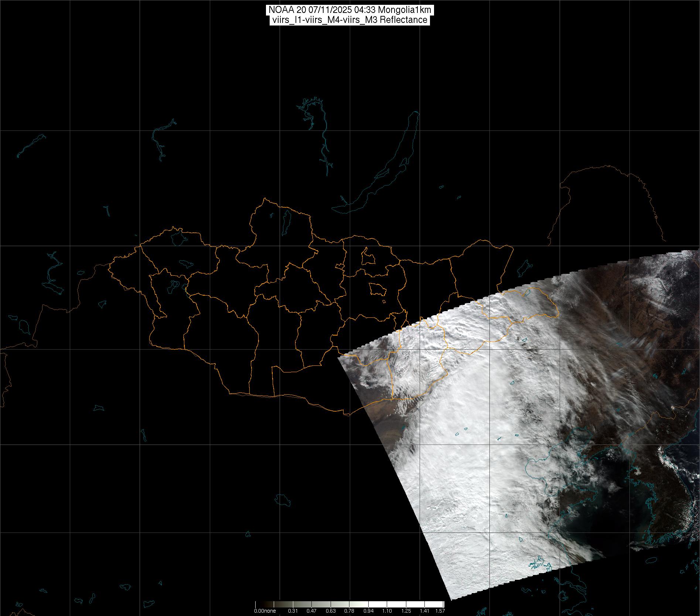The width and height of the screenshot is (700, 616).
Task: Click the 1.10 value on the color scale
Action: [387, 611]
